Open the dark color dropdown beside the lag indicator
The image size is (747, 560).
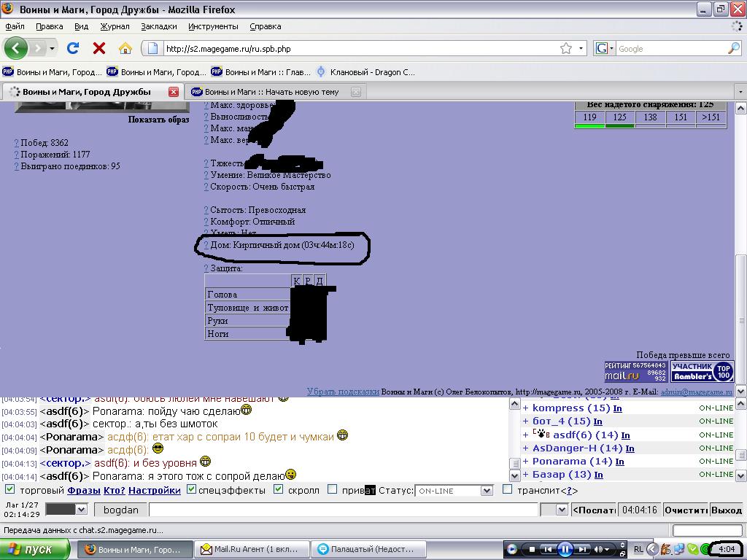[66, 510]
